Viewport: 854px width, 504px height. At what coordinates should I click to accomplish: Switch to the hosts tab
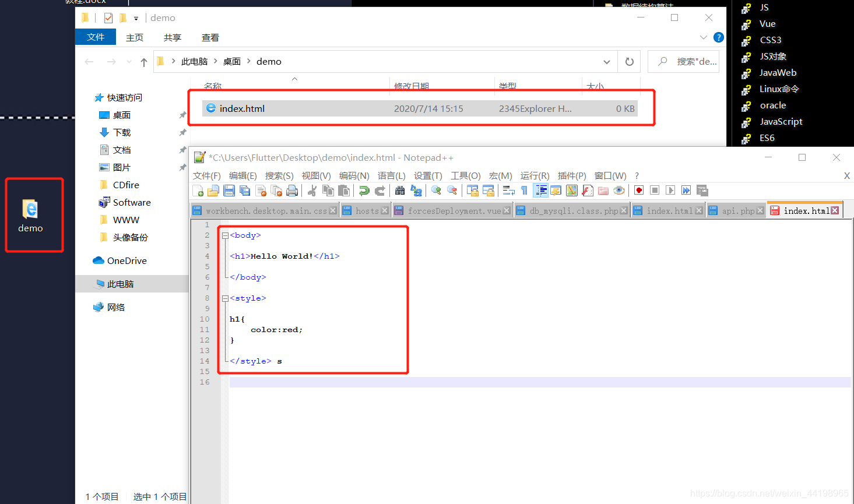(366, 210)
